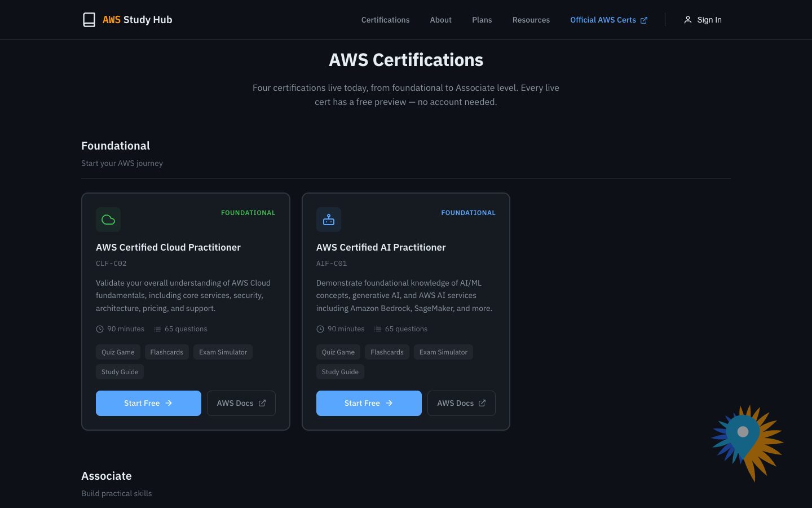Click the green cloud icon on Cloud Practitioner card
The width and height of the screenshot is (812, 508).
108,220
